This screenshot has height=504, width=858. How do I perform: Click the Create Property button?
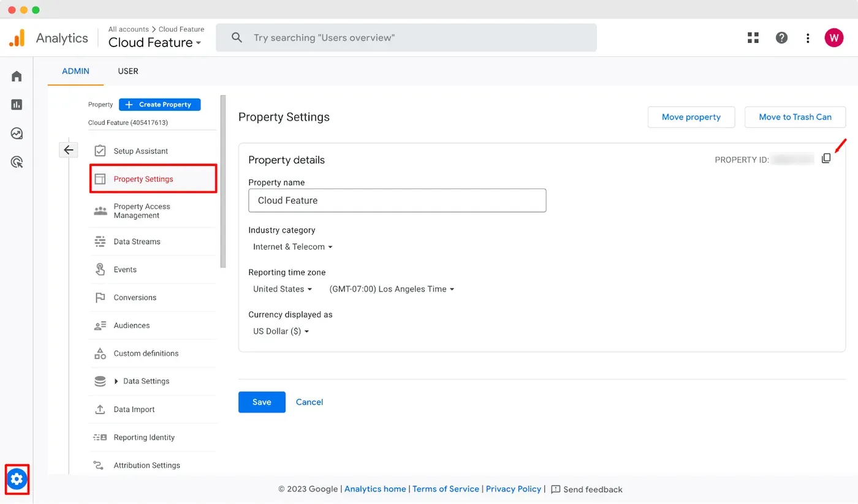point(159,105)
